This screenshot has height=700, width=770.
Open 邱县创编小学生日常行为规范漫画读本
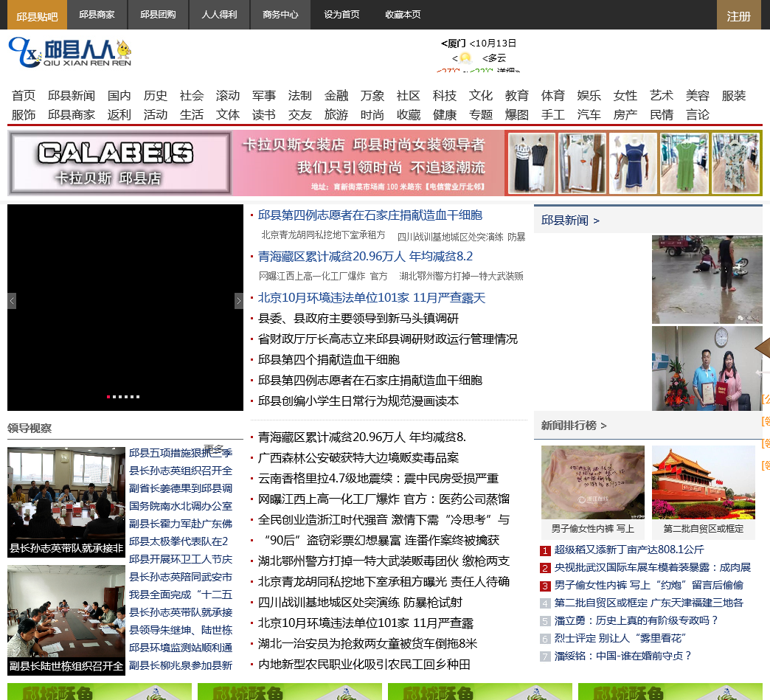[x=358, y=401]
